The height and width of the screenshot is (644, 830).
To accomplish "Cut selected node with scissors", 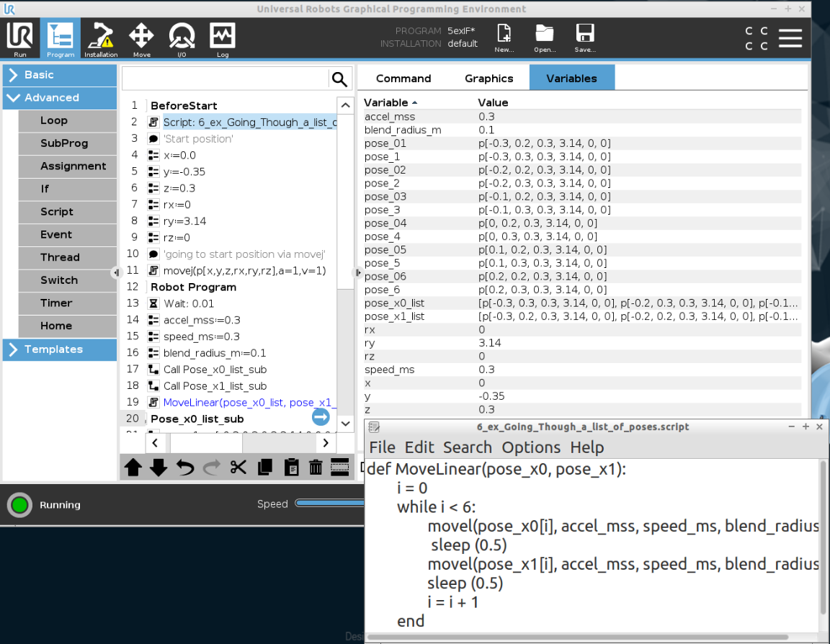I will (x=238, y=468).
